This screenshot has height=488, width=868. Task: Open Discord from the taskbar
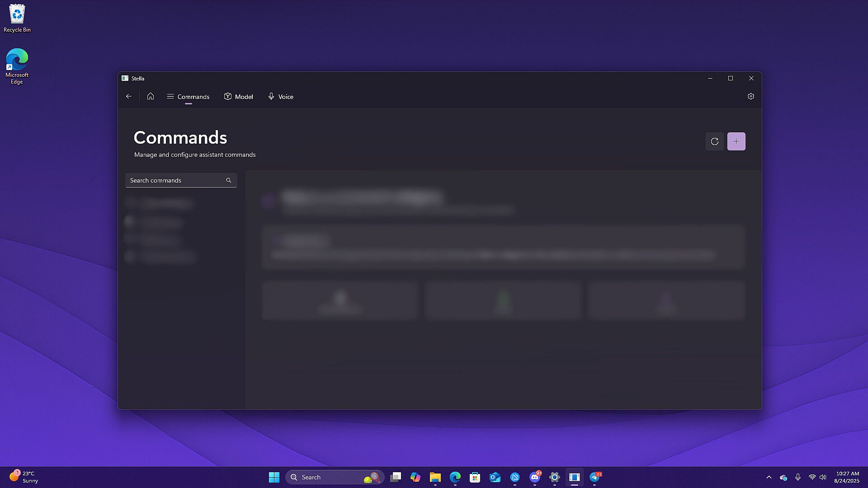click(535, 477)
